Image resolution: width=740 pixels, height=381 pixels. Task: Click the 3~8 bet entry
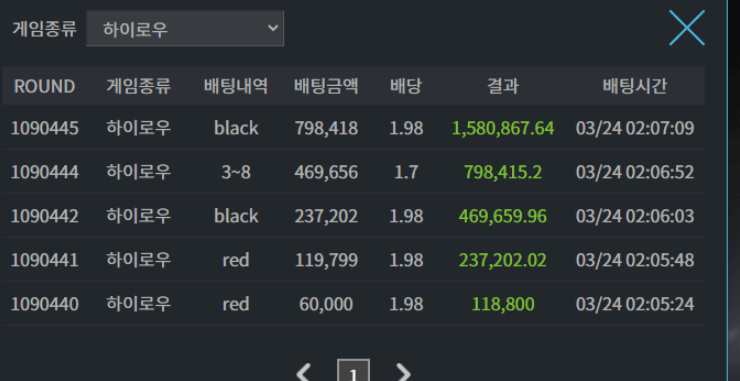click(x=236, y=172)
